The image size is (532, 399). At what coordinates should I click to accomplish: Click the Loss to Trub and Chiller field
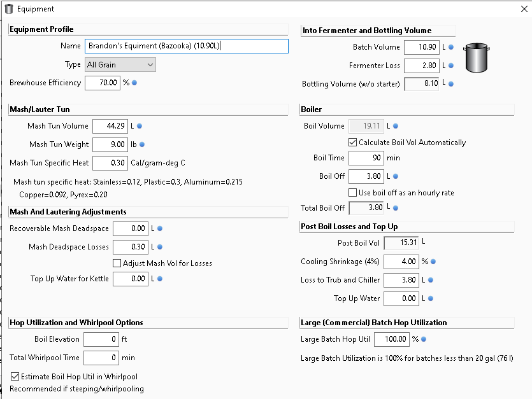(x=401, y=280)
